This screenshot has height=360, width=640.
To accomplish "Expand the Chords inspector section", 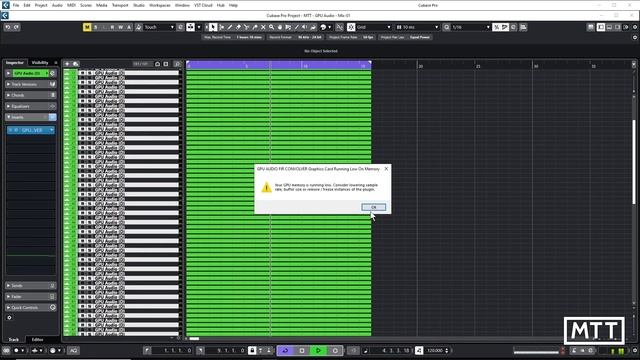I will click(31, 95).
